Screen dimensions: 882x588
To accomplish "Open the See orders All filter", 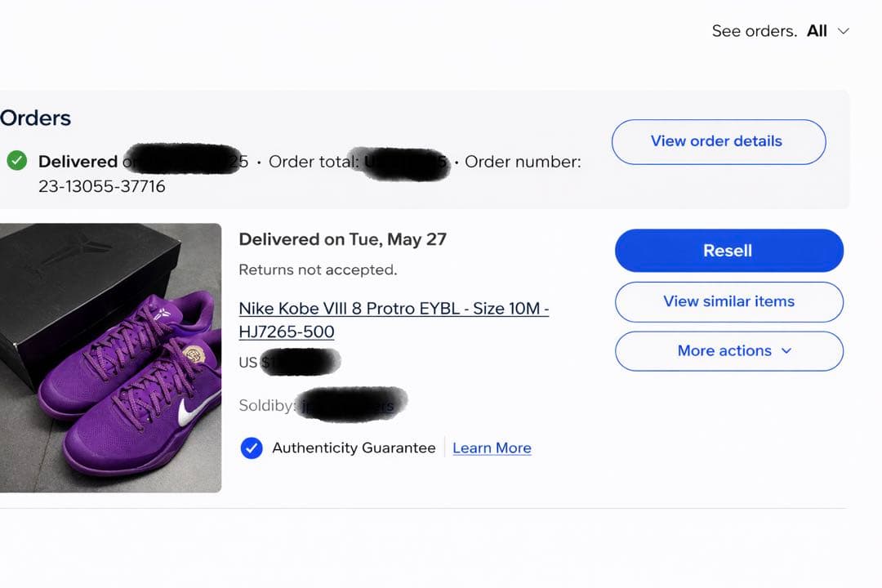I will pos(817,31).
